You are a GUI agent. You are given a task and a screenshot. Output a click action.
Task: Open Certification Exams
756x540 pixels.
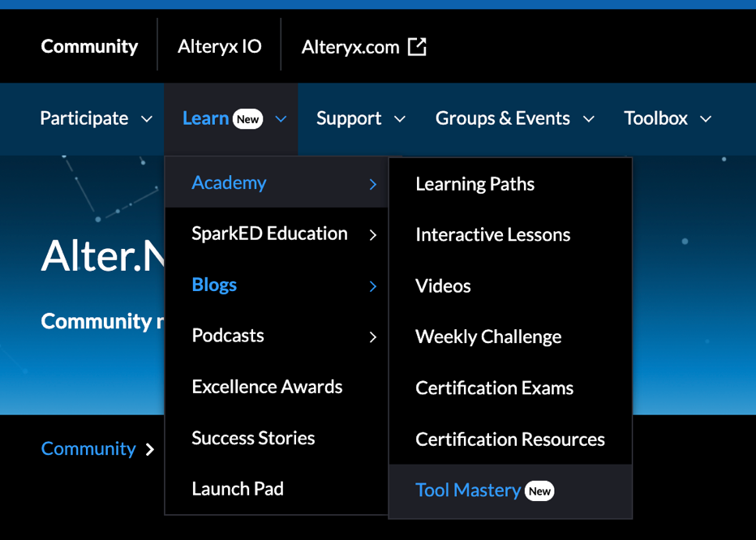click(x=494, y=388)
